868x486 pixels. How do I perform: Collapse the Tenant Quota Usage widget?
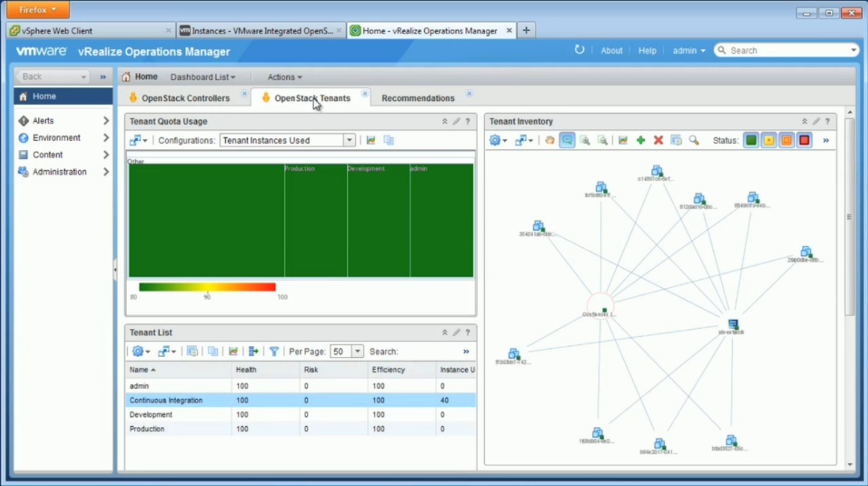point(445,121)
